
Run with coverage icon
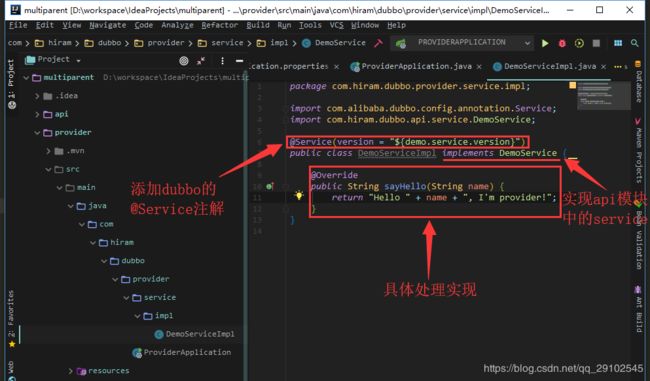(x=579, y=43)
